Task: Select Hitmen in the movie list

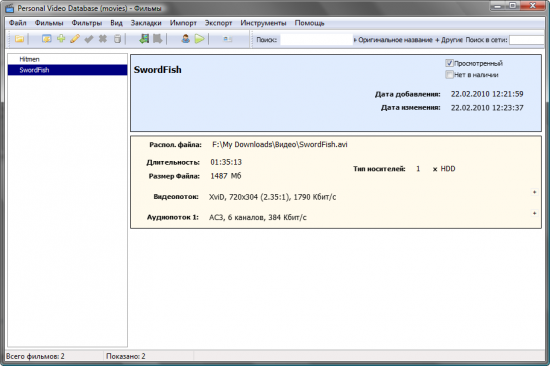Action: click(67, 59)
